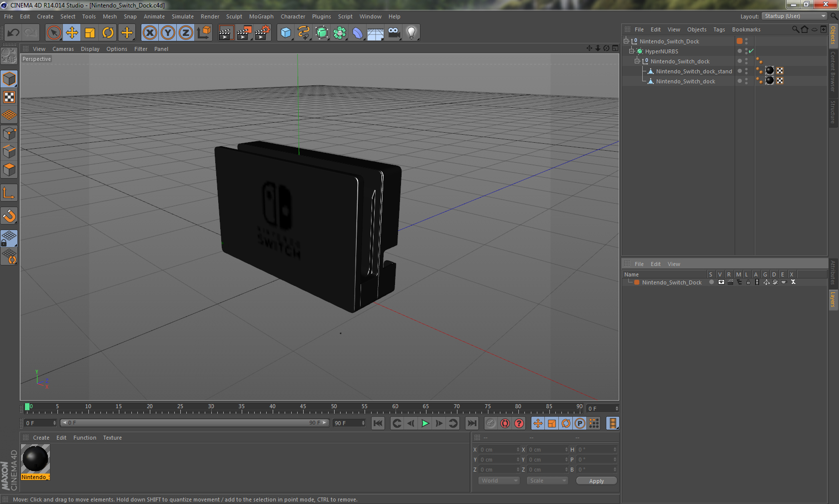This screenshot has height=504, width=839.
Task: Add a Cube primitive object
Action: (x=286, y=33)
